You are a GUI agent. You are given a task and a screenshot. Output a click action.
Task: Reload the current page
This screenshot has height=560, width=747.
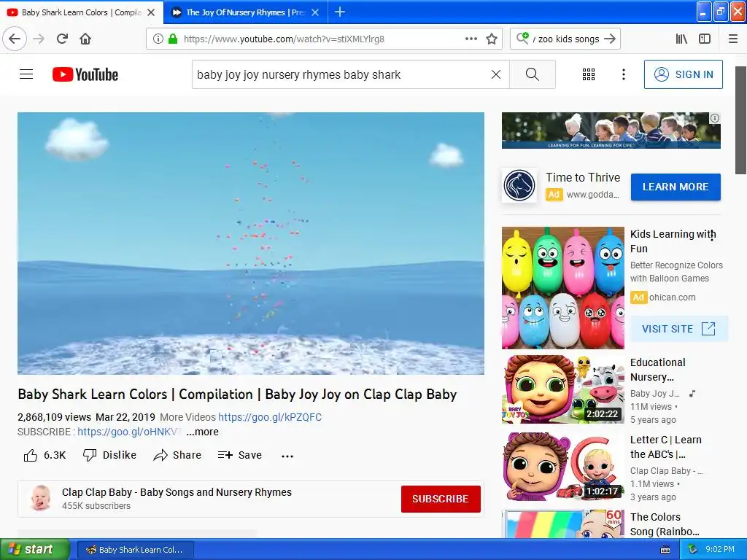(63, 39)
